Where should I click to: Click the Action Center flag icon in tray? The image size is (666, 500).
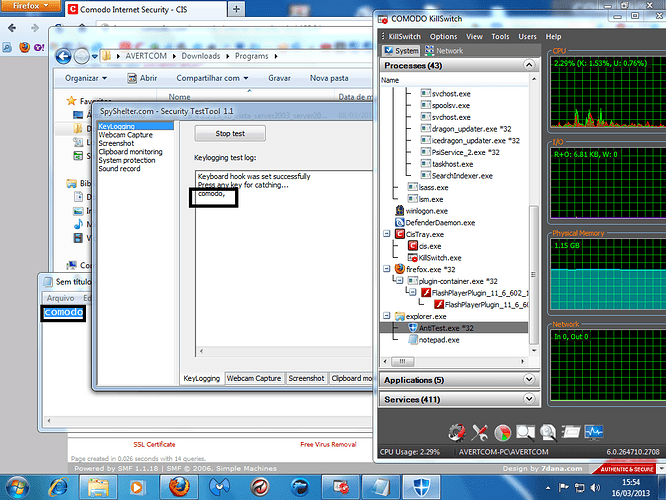pyautogui.click(x=564, y=487)
